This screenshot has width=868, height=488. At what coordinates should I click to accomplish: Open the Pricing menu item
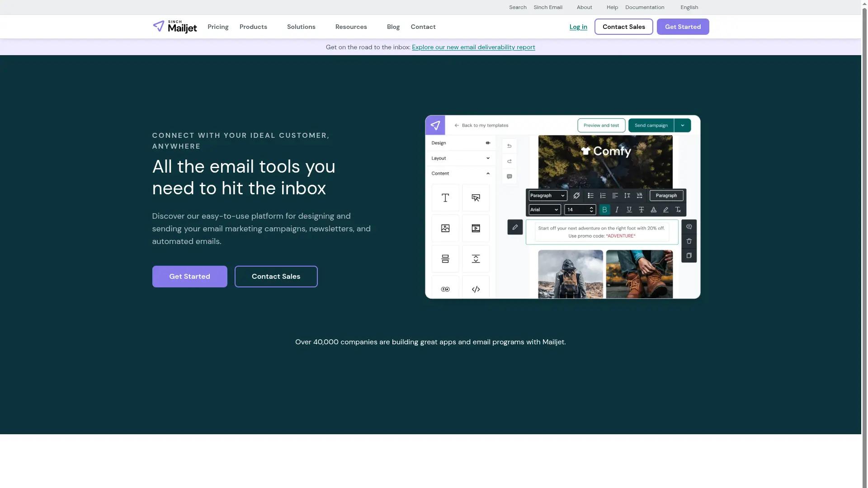[x=218, y=27]
